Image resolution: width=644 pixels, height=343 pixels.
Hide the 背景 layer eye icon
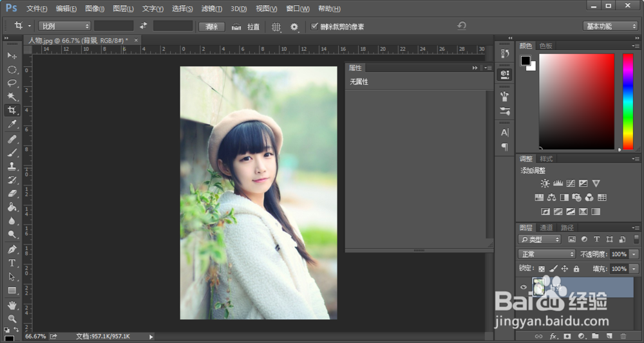click(523, 287)
